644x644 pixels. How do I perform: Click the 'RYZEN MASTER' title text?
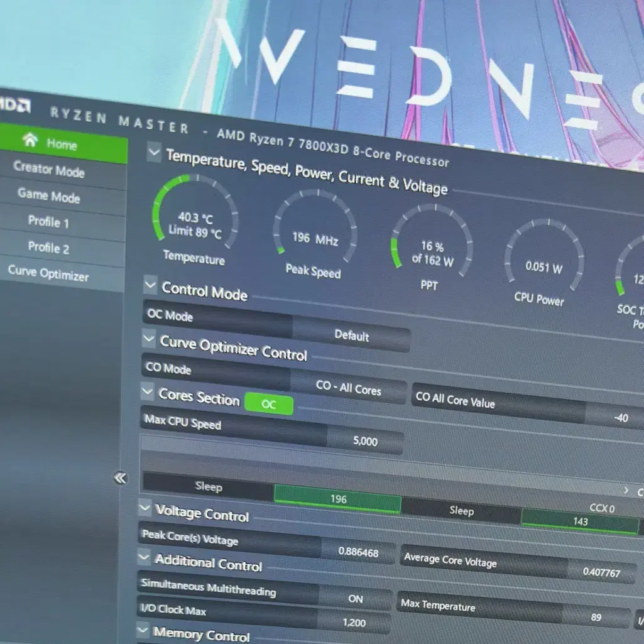click(x=119, y=120)
